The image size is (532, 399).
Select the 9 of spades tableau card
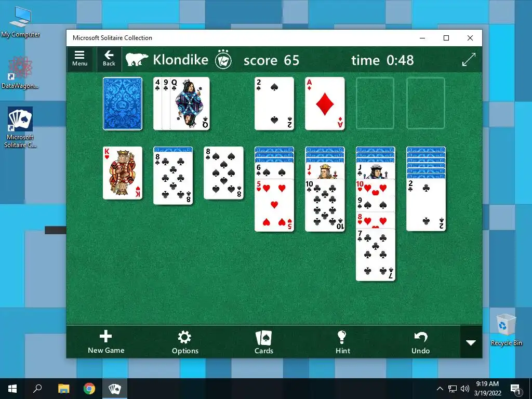375,204
